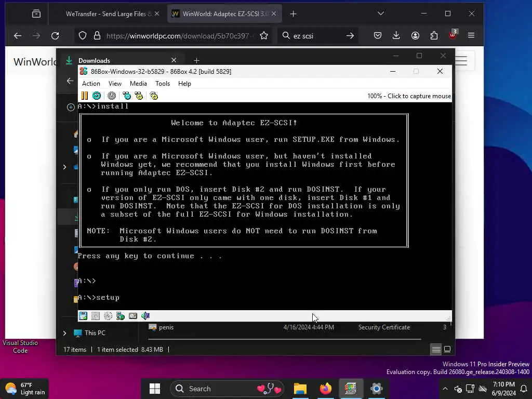
Task: Open a new Firefox tab
Action: [294, 14]
